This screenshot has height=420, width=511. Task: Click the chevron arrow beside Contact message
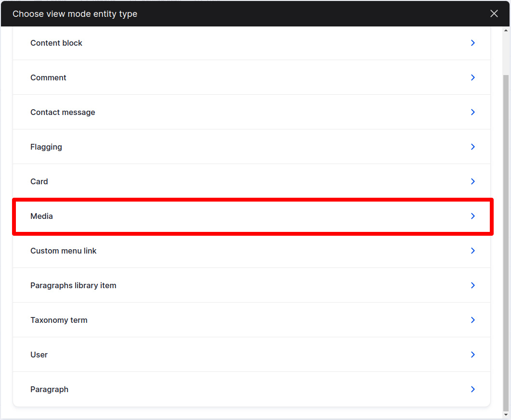point(473,112)
